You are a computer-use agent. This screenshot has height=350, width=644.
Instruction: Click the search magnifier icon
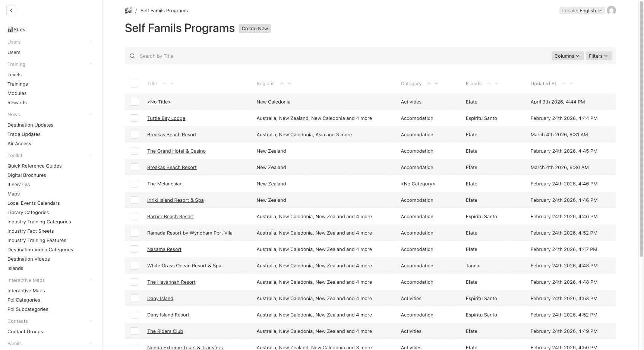pos(132,56)
